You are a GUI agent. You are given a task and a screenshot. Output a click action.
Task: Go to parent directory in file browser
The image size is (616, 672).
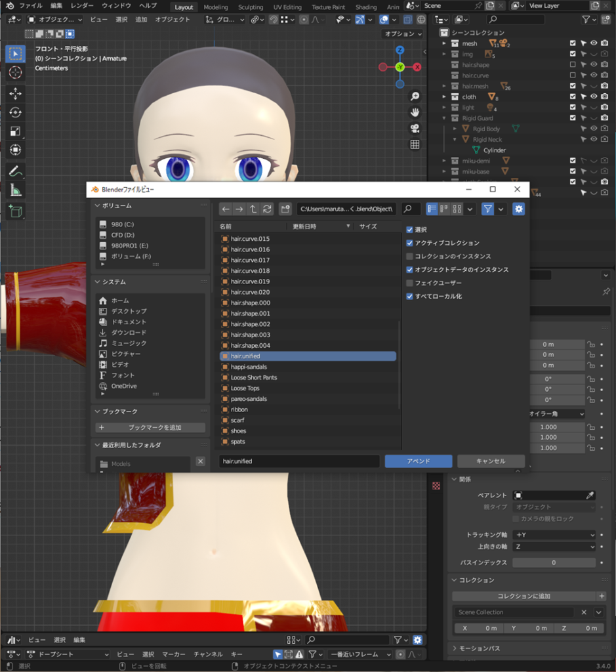point(253,209)
